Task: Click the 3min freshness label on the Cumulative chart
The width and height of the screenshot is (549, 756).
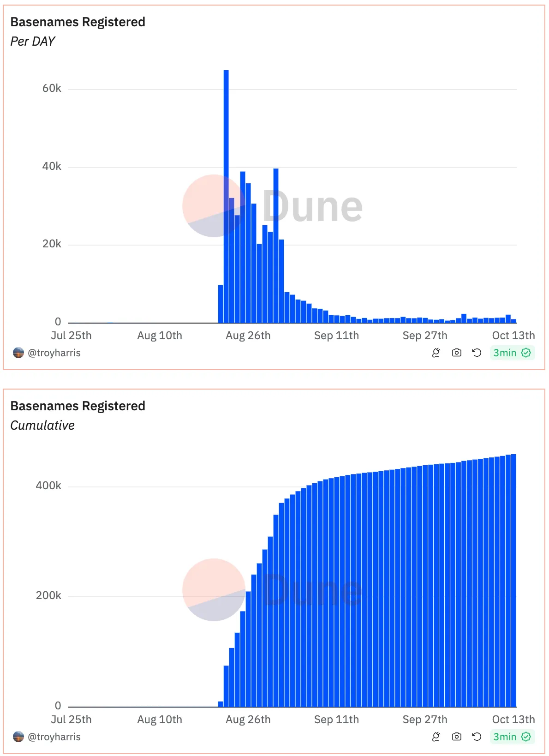Action: pos(505,737)
